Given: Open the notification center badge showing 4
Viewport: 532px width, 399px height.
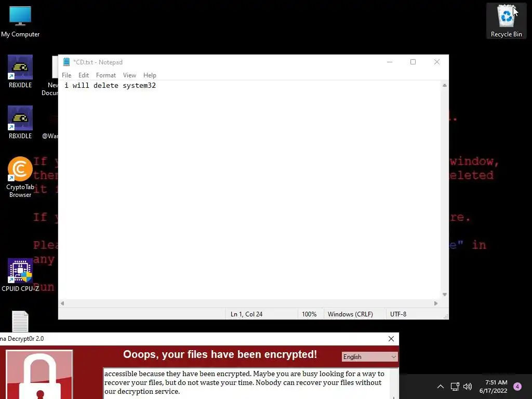Looking at the screenshot, I should pyautogui.click(x=517, y=387).
